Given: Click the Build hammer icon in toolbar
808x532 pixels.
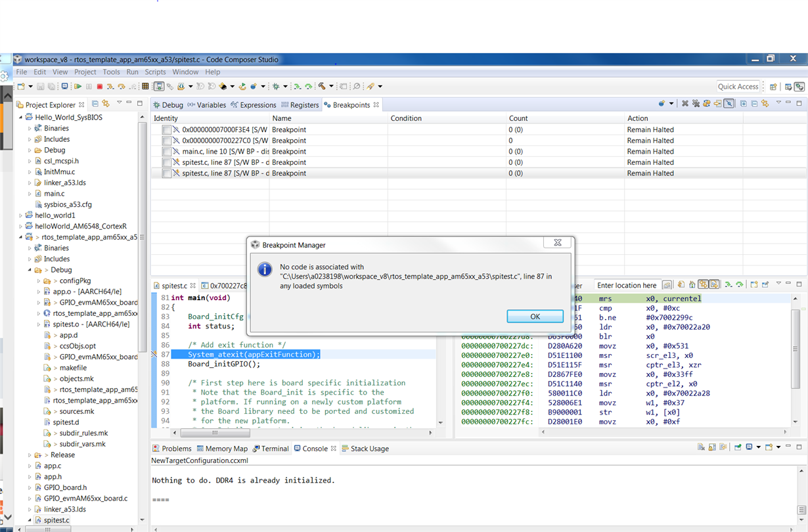Looking at the screenshot, I should click(322, 86).
